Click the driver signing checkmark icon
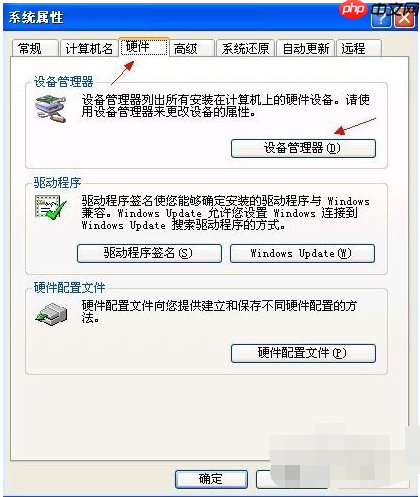420x497 pixels. pos(51,207)
